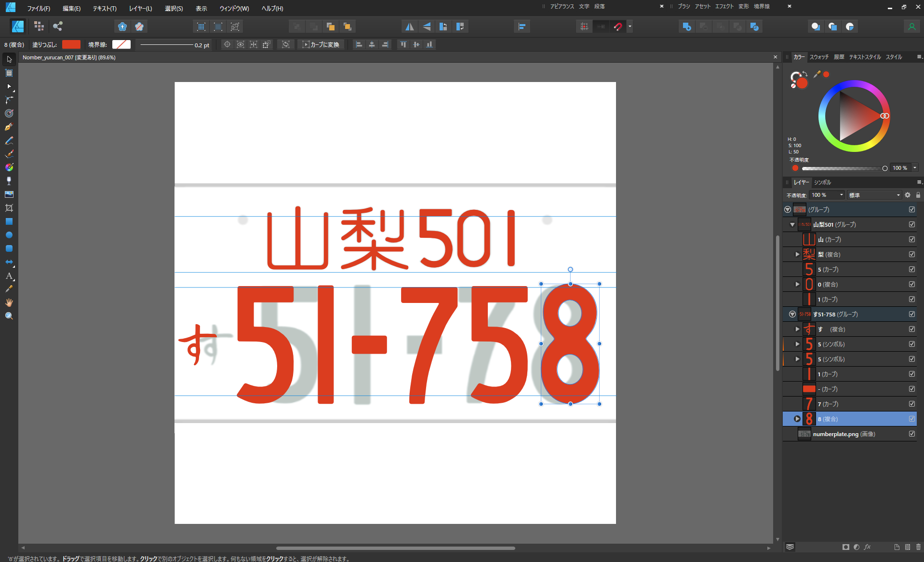The width and height of the screenshot is (924, 562).
Task: Select the Vector Crop tool
Action: click(x=9, y=208)
